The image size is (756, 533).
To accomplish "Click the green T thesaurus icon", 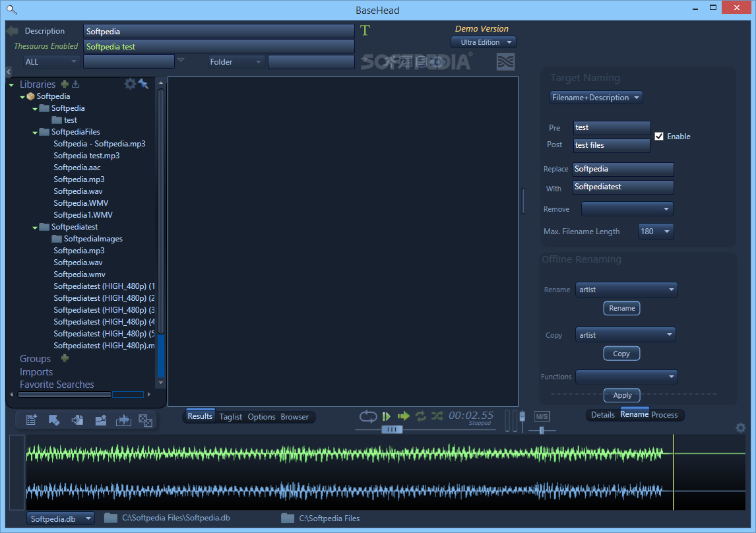I will coord(365,30).
